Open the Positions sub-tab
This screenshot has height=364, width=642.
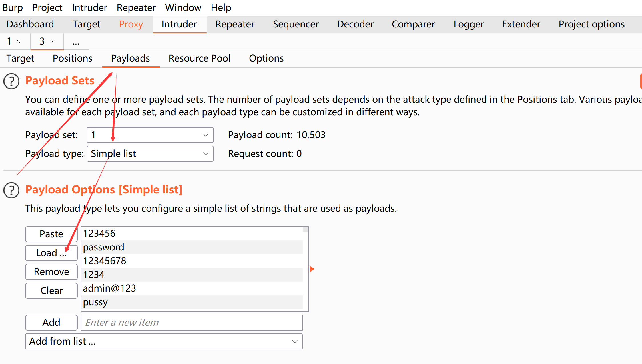pos(73,58)
